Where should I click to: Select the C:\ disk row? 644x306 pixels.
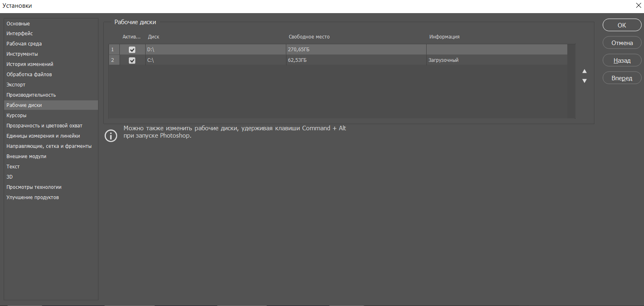[338, 60]
